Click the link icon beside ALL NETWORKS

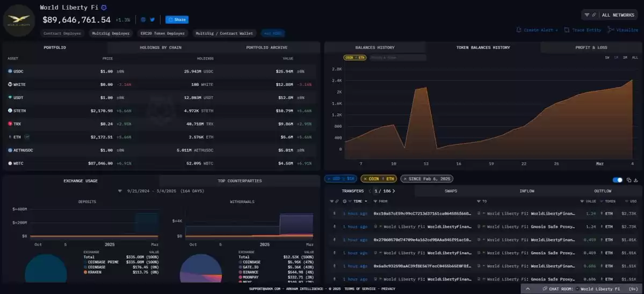(x=594, y=15)
